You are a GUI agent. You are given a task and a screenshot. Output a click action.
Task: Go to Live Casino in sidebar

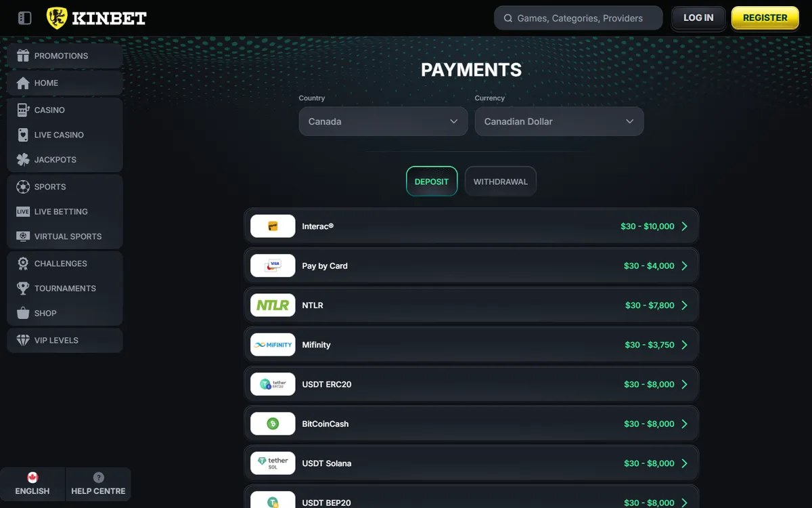coord(65,135)
